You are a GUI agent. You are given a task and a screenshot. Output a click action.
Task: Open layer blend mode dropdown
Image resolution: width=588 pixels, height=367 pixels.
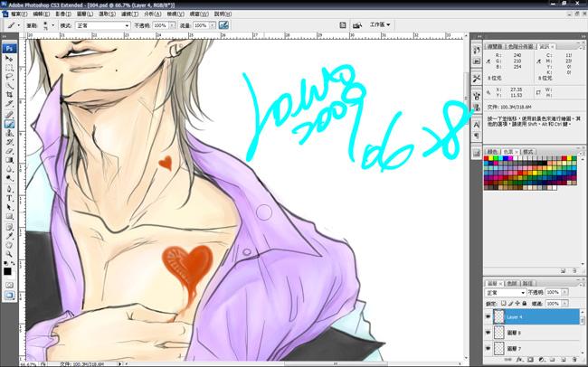pos(506,292)
